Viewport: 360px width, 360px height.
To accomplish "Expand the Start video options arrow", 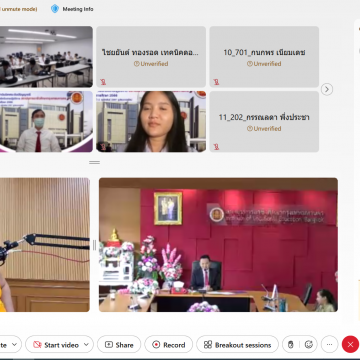I will [86, 345].
